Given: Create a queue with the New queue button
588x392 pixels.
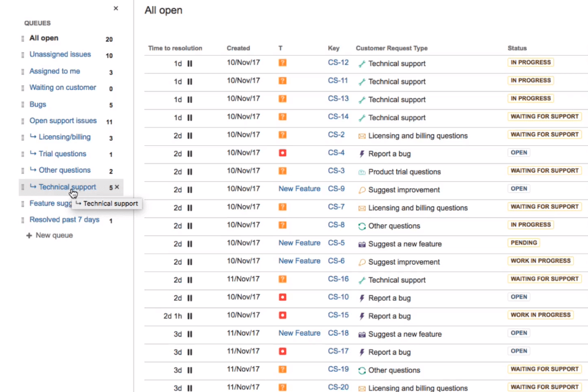Looking at the screenshot, I should 49,235.
